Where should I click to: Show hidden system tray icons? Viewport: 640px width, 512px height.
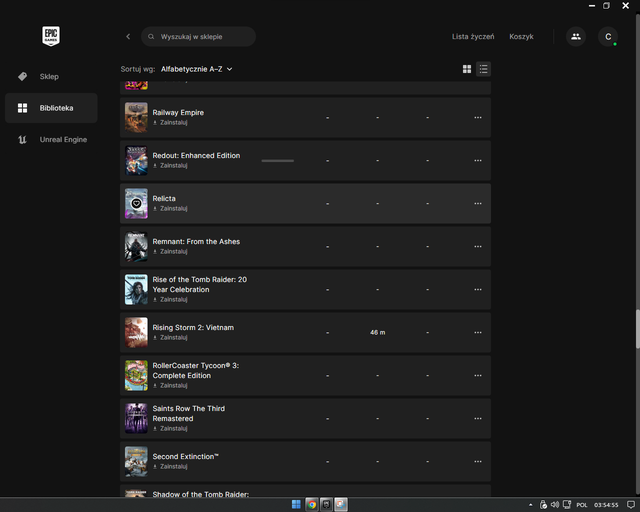530,505
